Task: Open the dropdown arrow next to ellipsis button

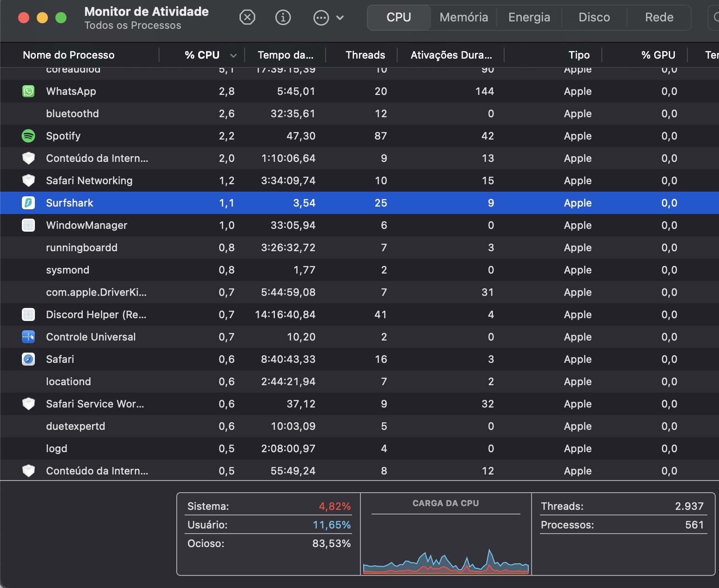Action: point(341,18)
